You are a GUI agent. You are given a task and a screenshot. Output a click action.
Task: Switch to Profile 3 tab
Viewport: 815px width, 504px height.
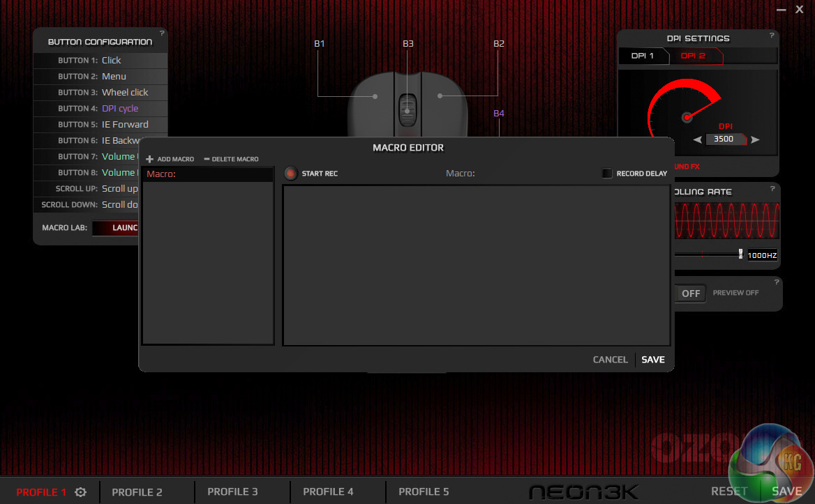[232, 491]
